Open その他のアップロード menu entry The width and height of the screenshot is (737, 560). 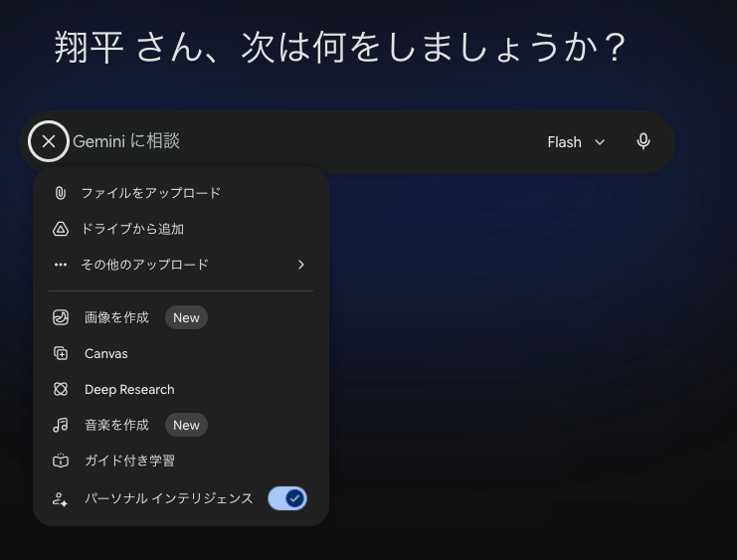181,265
